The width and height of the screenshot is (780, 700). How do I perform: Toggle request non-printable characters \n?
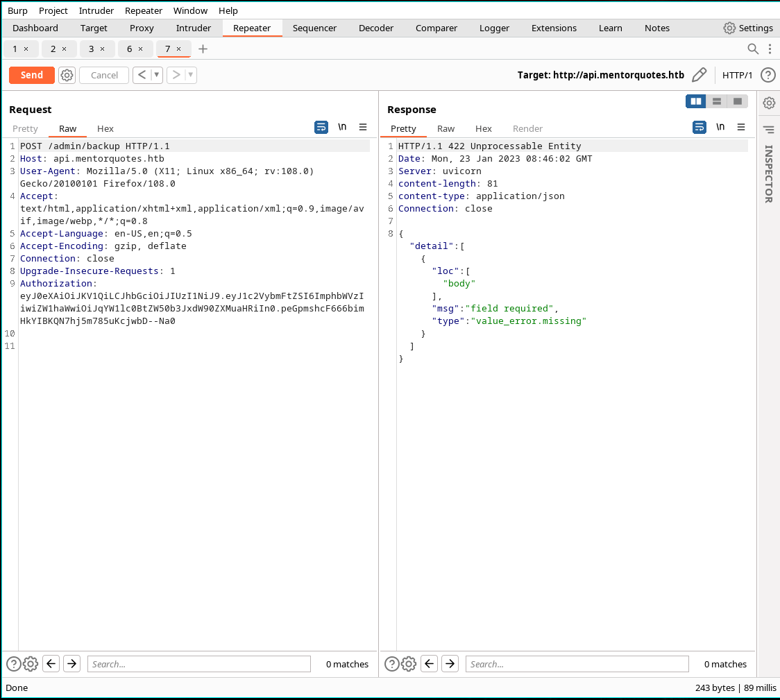(x=342, y=127)
